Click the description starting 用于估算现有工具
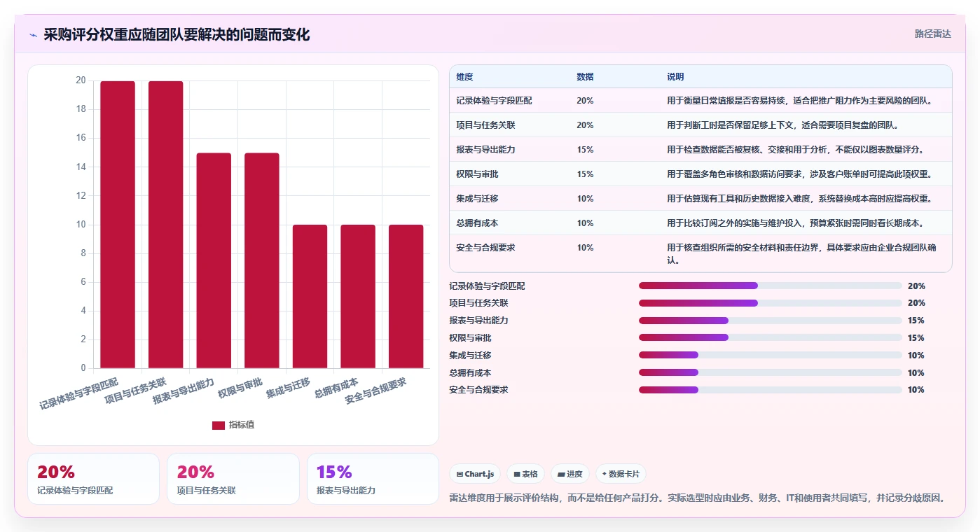 pos(799,199)
